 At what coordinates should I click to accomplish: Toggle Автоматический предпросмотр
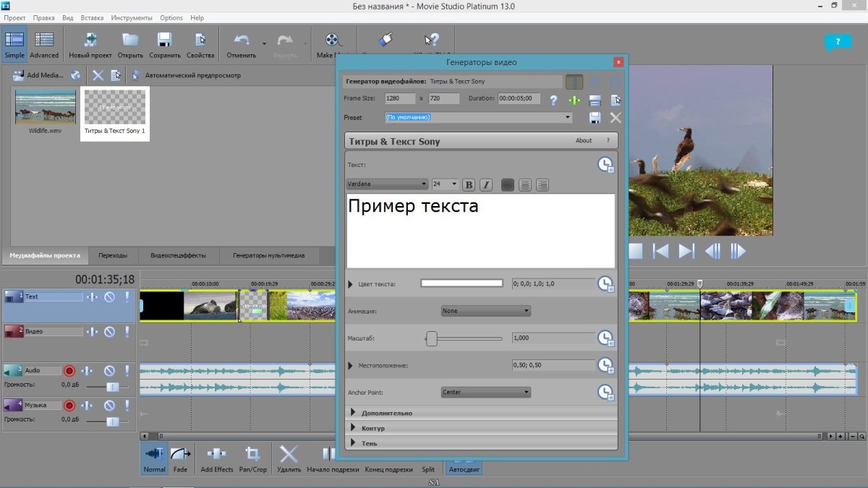pos(185,75)
